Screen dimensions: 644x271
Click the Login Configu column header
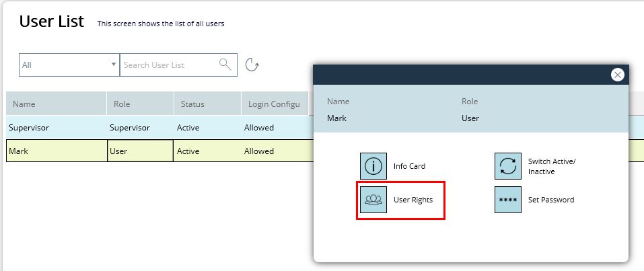pos(275,104)
